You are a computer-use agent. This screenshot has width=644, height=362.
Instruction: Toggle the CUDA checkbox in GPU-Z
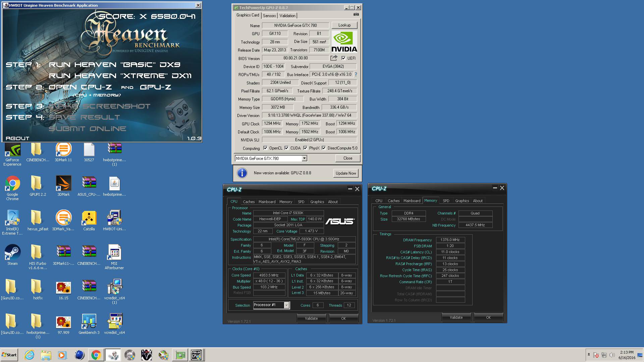point(286,148)
